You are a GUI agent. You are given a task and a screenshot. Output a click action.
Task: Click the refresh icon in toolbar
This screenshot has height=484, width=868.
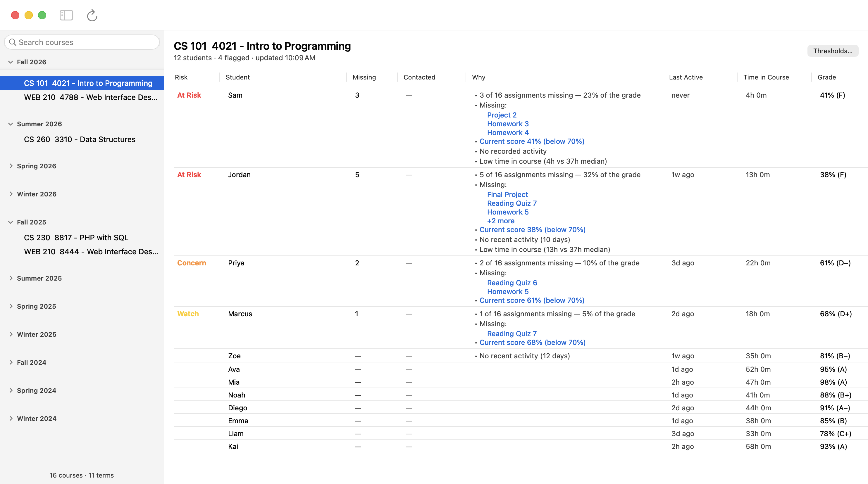92,15
